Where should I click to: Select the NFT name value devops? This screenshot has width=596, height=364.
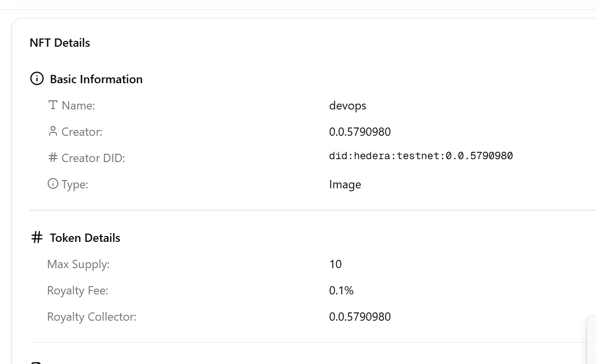point(347,106)
